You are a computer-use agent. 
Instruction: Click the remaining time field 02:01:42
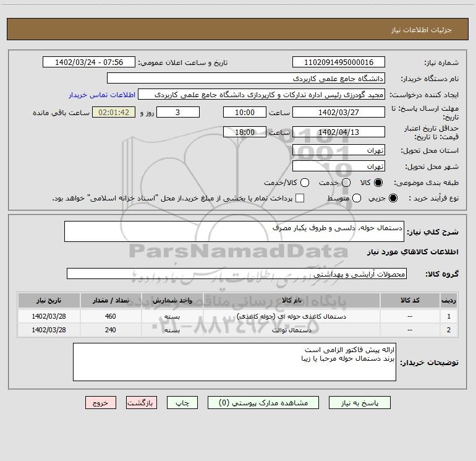point(114,112)
